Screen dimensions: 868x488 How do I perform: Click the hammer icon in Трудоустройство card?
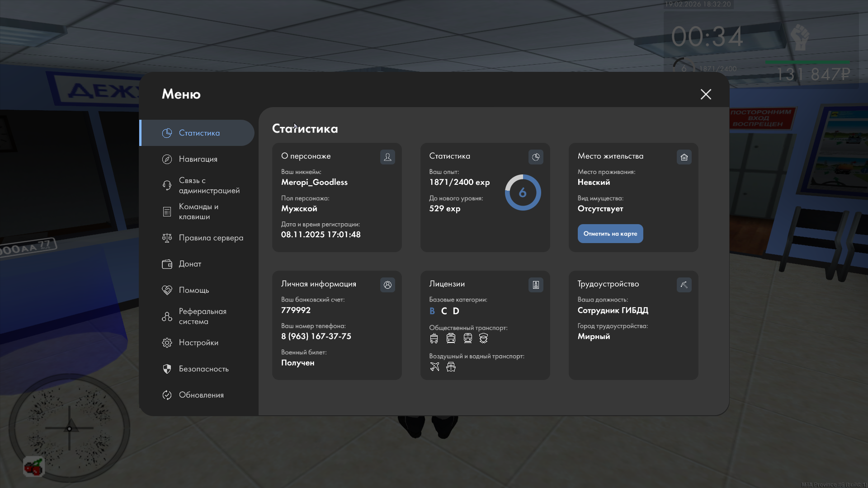coord(684,285)
